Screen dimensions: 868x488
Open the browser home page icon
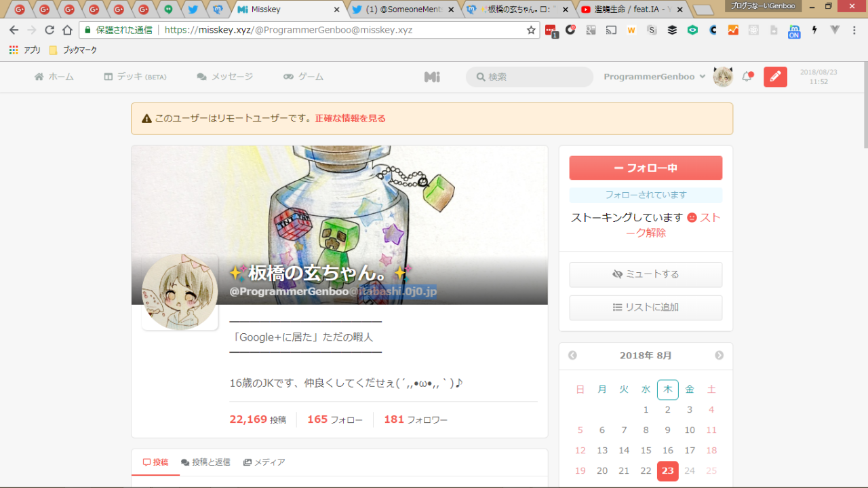click(x=67, y=30)
